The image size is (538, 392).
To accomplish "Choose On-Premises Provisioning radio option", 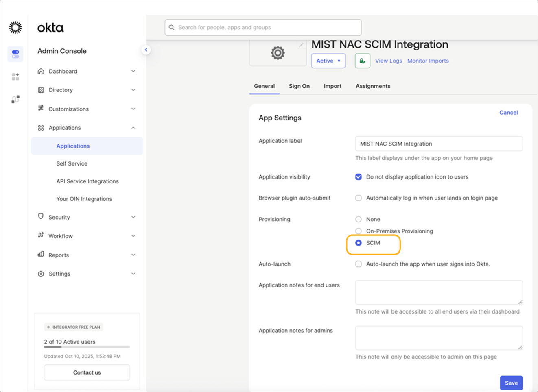I will pyautogui.click(x=359, y=231).
